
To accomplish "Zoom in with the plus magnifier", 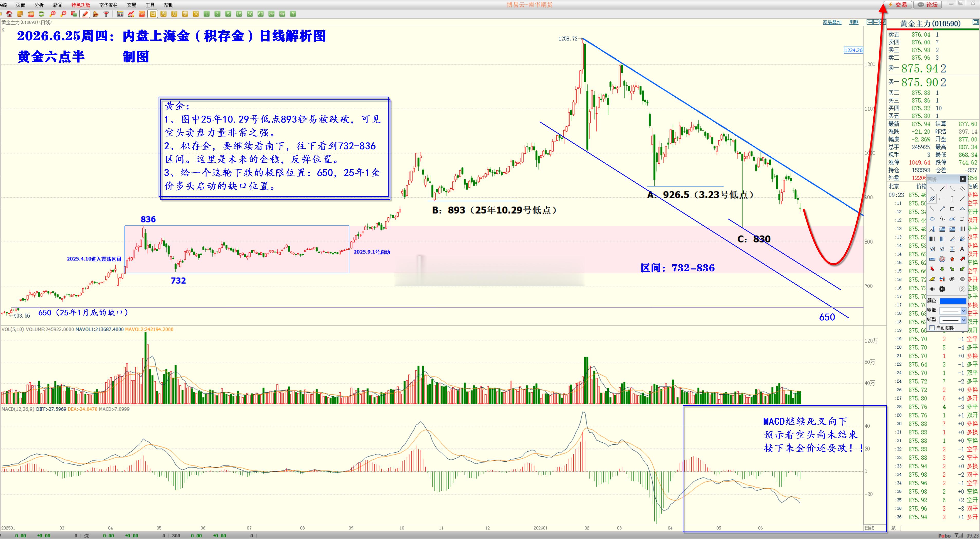I will coord(52,14).
